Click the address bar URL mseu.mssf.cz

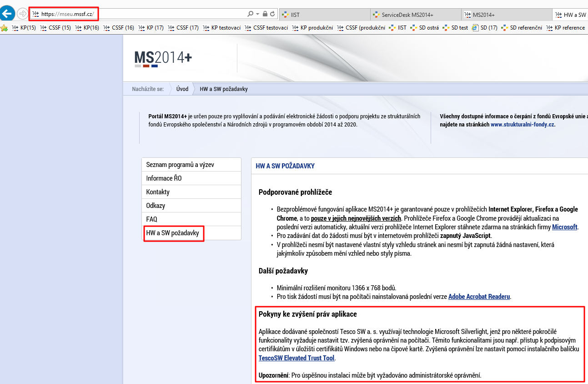[67, 14]
